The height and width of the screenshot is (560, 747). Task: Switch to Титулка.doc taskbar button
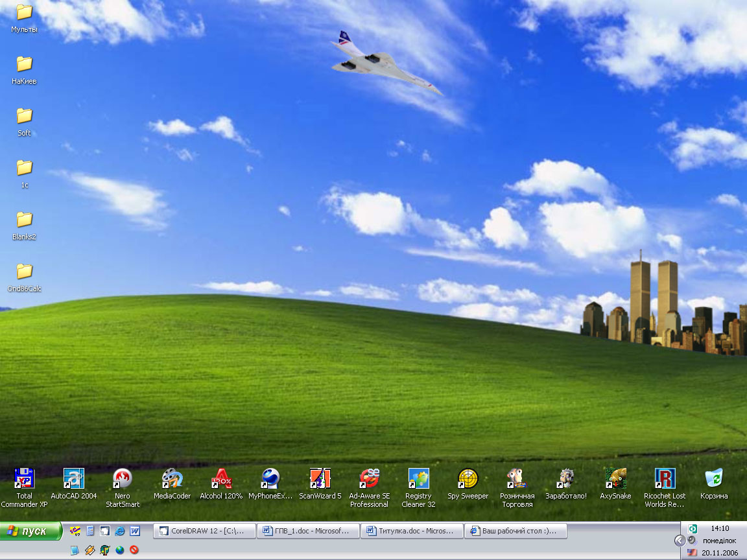pos(412,530)
